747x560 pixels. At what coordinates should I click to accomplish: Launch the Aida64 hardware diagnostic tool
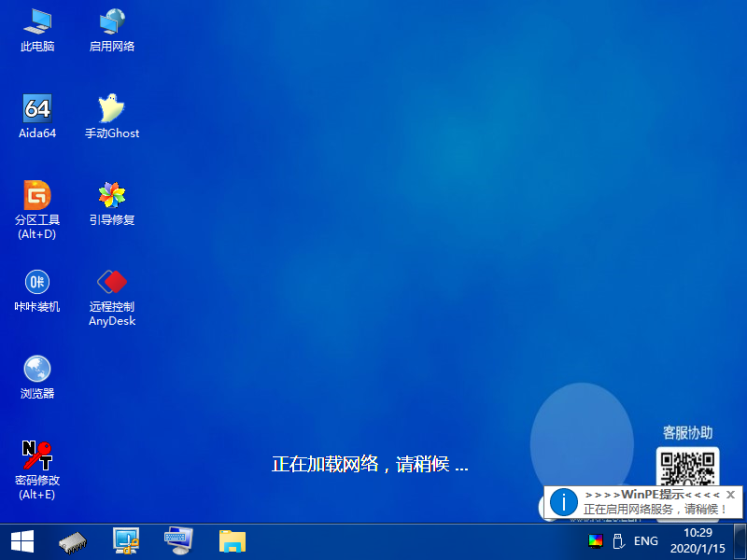pos(37,107)
